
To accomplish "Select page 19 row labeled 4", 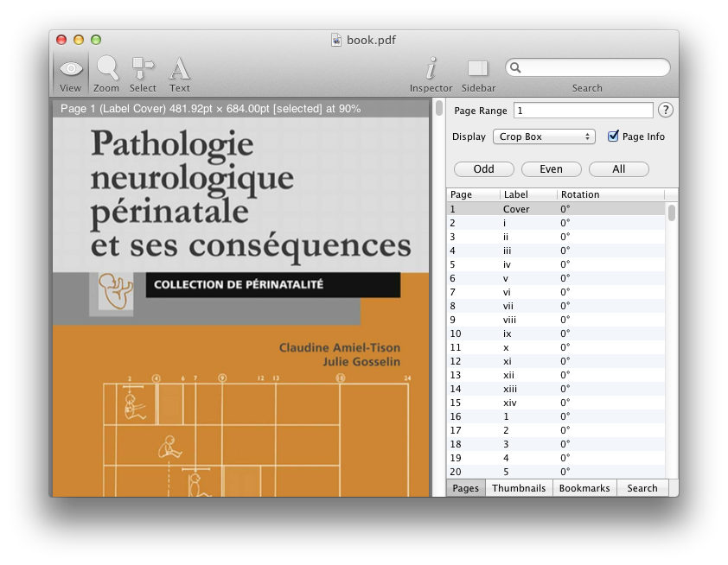I will coord(556,458).
